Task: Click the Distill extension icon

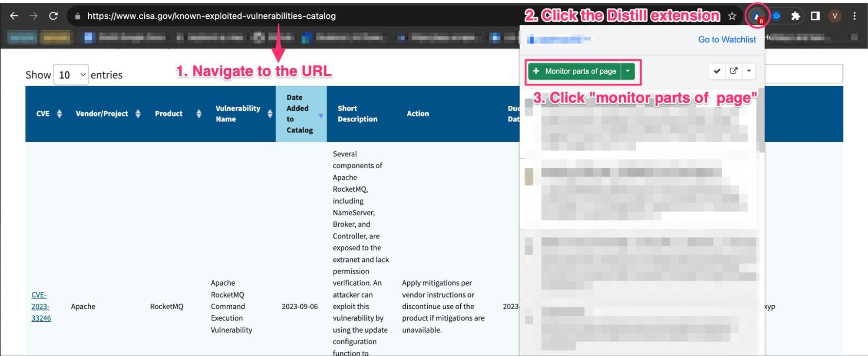Action: [x=756, y=16]
